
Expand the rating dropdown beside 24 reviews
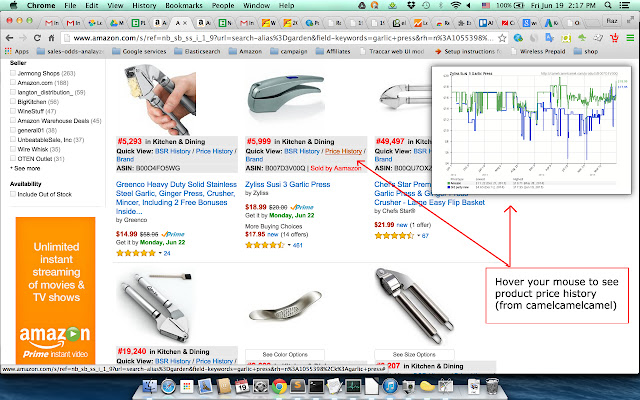click(x=160, y=253)
